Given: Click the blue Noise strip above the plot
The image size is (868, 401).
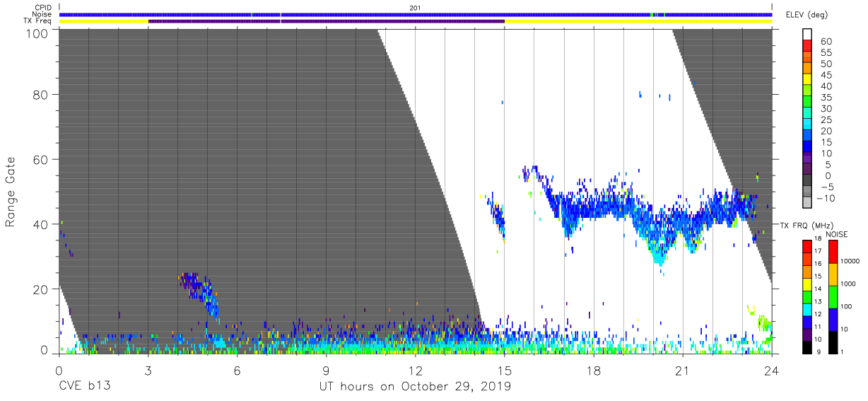Looking at the screenshot, I should [x=416, y=14].
